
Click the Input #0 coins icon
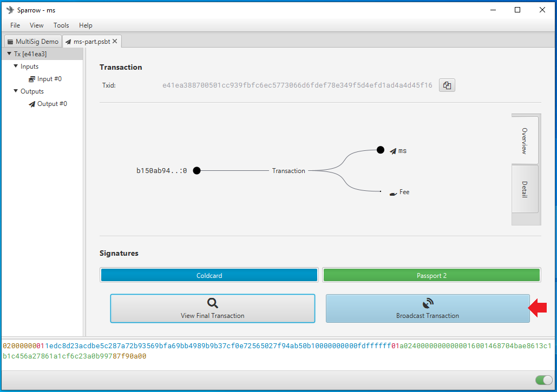(x=32, y=79)
